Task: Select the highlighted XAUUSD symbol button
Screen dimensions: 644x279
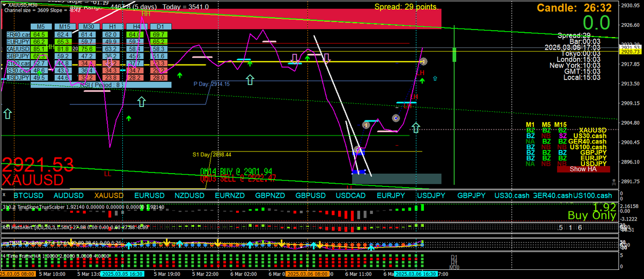Action: click(108, 196)
